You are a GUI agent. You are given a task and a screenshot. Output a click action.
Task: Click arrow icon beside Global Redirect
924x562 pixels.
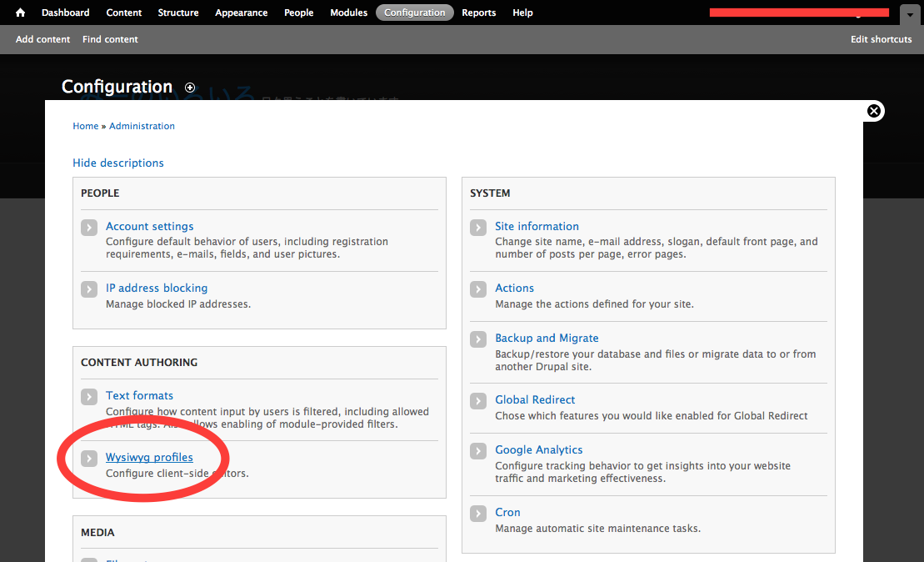click(478, 401)
